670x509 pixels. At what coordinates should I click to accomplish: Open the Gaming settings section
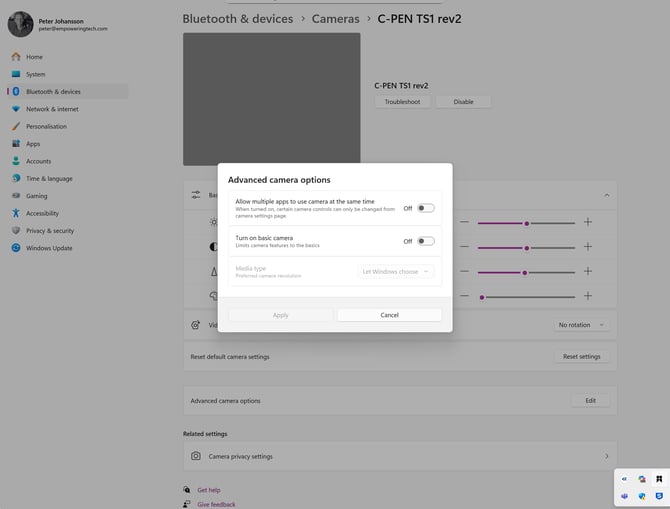36,196
